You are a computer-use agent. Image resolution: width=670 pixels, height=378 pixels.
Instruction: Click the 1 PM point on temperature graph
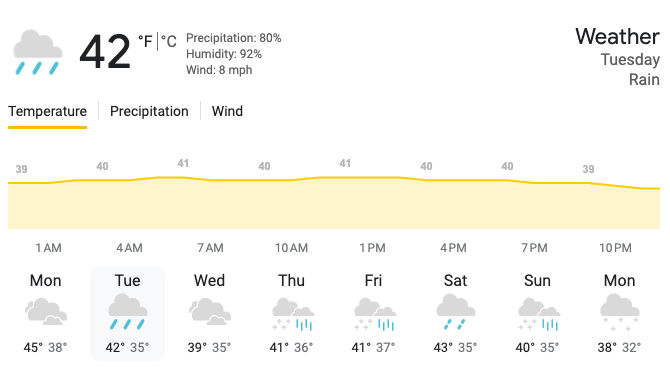(x=345, y=177)
